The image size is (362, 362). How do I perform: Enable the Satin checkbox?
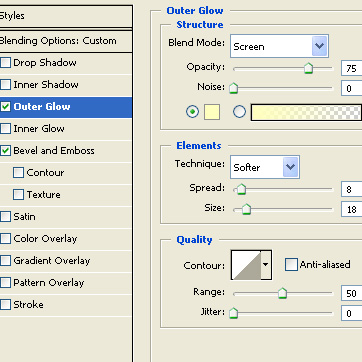(x=5, y=217)
